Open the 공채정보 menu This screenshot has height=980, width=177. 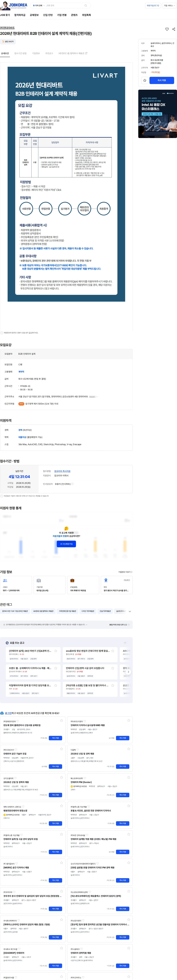34,15
